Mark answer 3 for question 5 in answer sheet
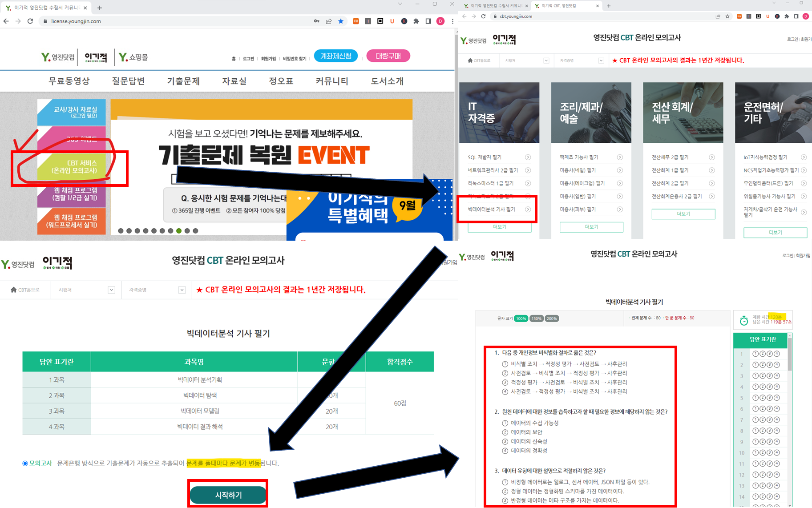Screen dimensions: 812x508 pyautogui.click(x=770, y=398)
